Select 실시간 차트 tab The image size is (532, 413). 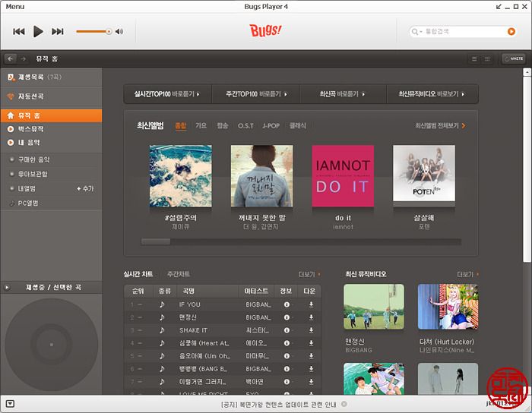(x=138, y=274)
